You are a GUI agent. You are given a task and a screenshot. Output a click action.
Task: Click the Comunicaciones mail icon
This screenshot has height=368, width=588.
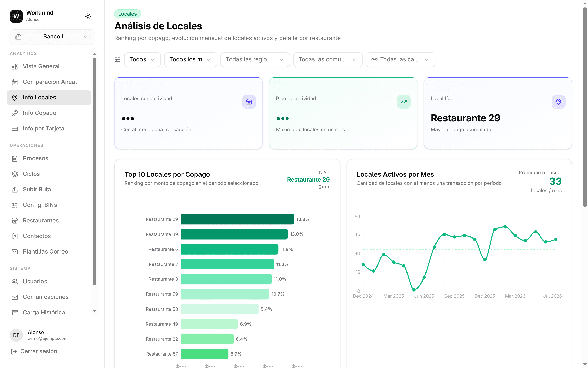click(15, 297)
